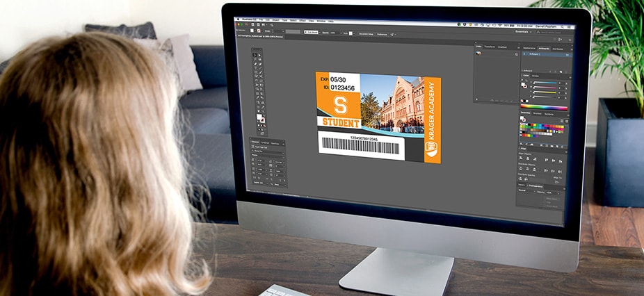Image resolution: width=644 pixels, height=296 pixels.
Task: Open the Help menu
Action: pos(331,22)
